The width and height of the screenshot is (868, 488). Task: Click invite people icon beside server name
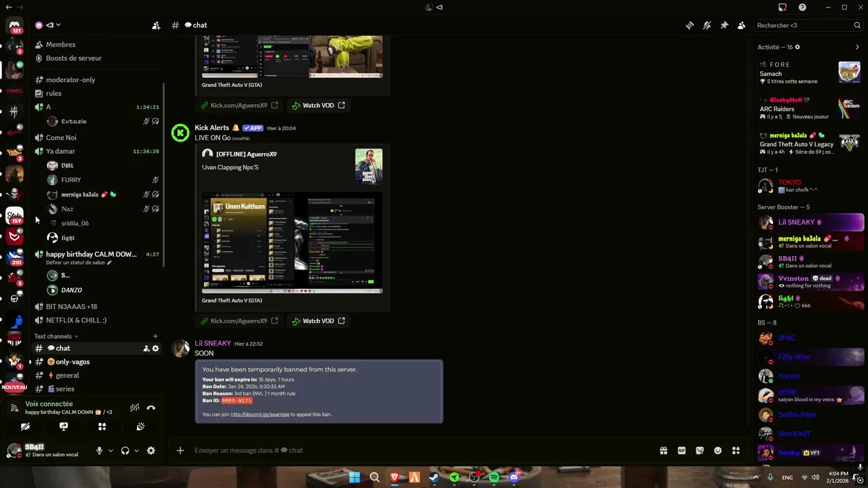click(156, 25)
